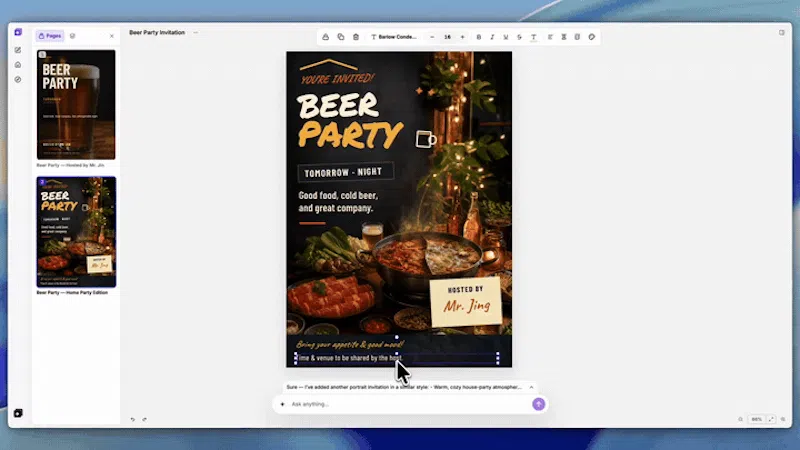
Task: Click the Ask anything input field
Action: click(x=408, y=404)
